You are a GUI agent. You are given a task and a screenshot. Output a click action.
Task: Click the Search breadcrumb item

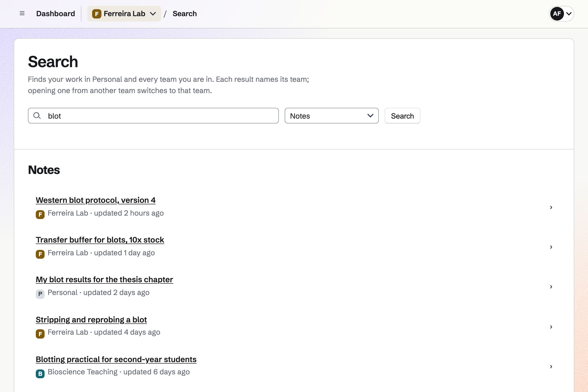point(184,13)
